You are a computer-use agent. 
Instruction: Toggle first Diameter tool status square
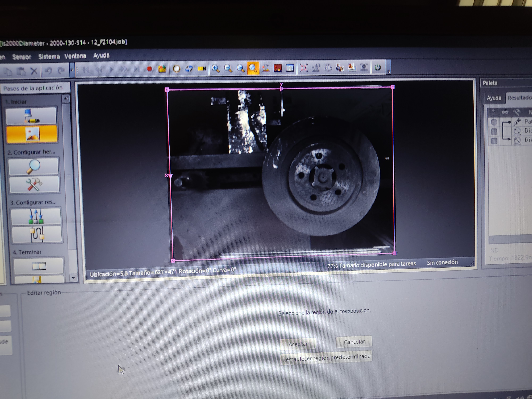494,131
